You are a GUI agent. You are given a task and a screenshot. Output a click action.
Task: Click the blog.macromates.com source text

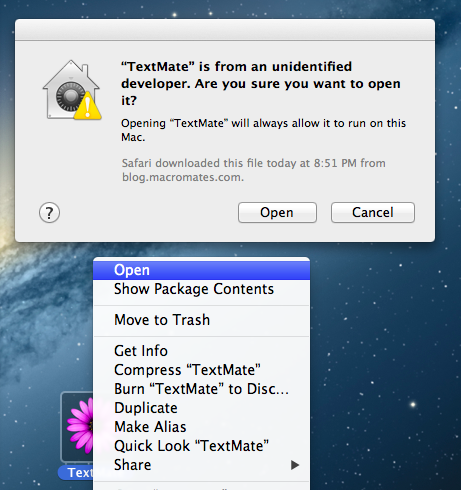point(183,177)
